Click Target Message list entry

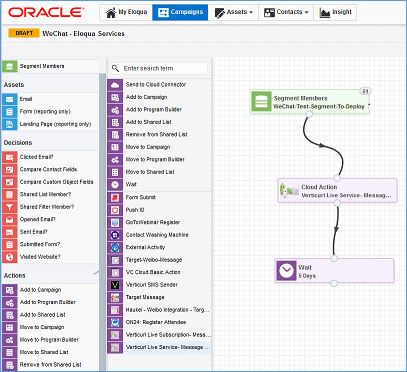coord(159,297)
